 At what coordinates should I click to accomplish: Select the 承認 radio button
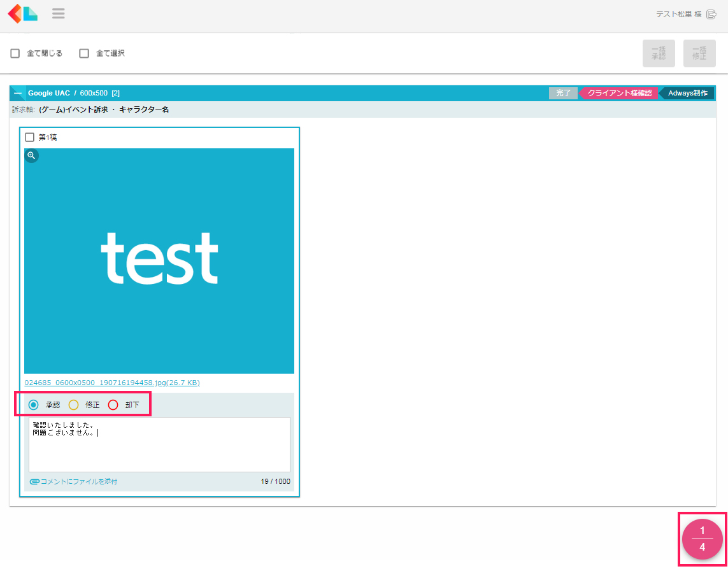[x=34, y=405]
